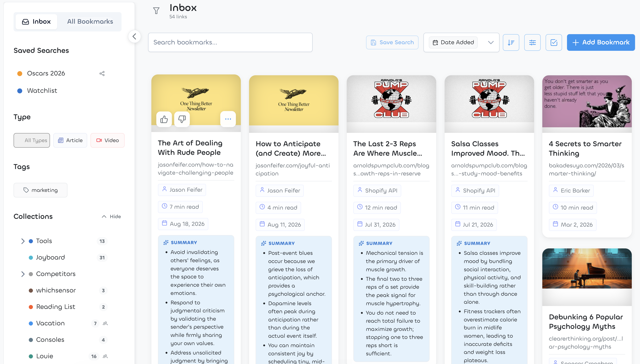
Task: Toggle multi-select mode with the checkbox icon
Action: pos(554,43)
